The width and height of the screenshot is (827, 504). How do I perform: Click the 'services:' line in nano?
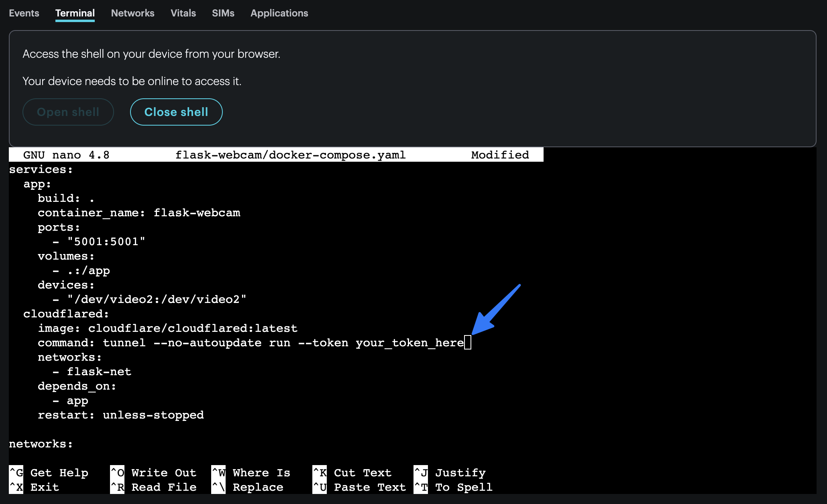(x=41, y=169)
